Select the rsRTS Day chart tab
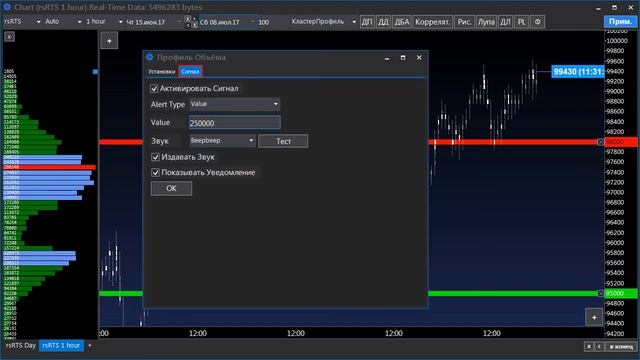This screenshot has height=360, width=640. 21,345
